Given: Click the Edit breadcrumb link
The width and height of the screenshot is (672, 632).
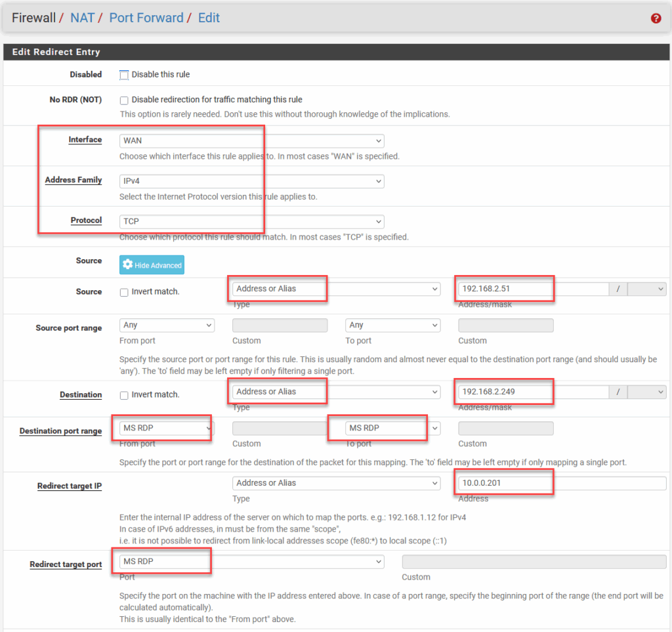Looking at the screenshot, I should [x=209, y=18].
